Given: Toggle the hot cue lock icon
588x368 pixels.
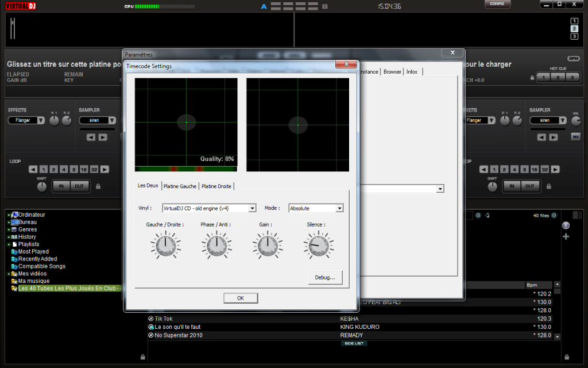Looking at the screenshot, I should (x=532, y=78).
